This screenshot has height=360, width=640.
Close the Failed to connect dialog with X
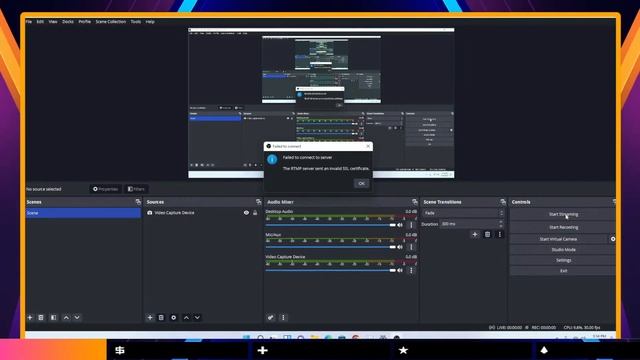(368, 146)
